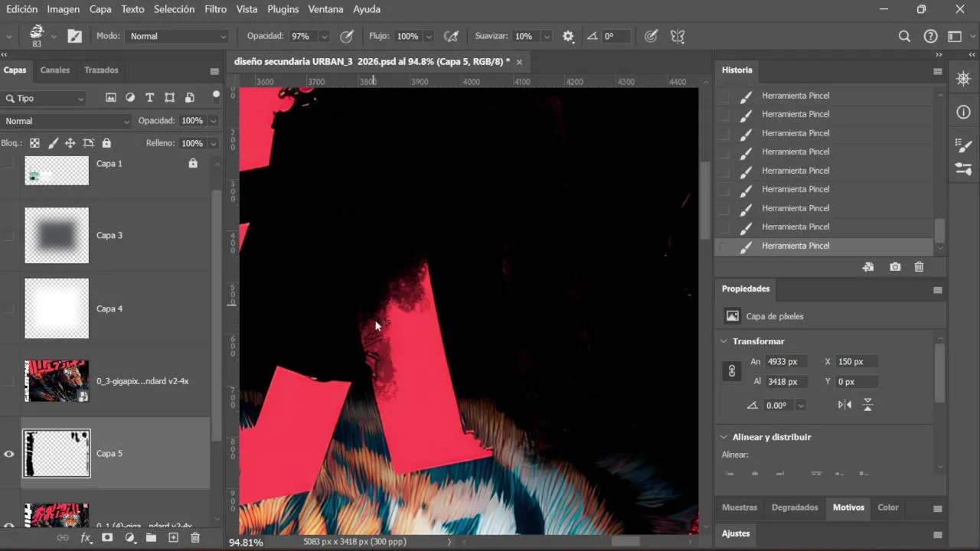Link layers icon in Layers footer
The width and height of the screenshot is (980, 551).
click(63, 538)
